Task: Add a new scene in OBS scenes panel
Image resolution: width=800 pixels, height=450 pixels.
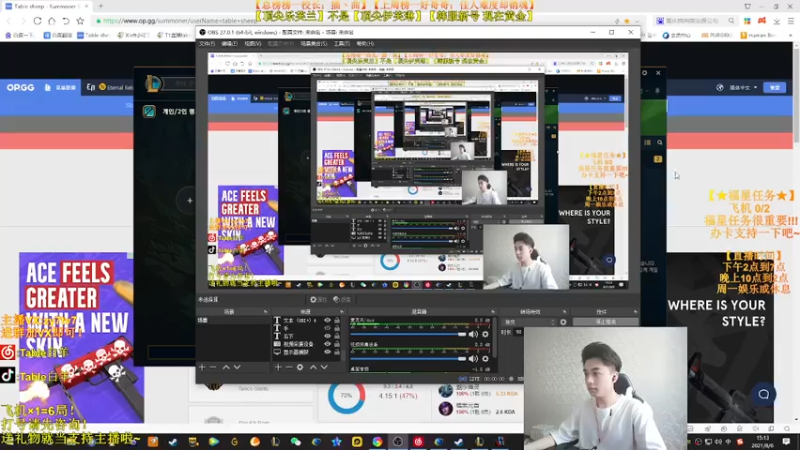Action: click(x=202, y=367)
